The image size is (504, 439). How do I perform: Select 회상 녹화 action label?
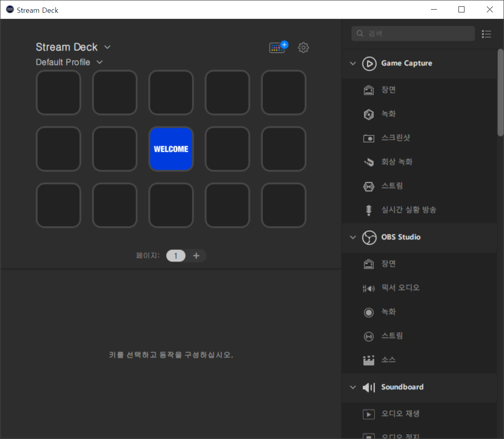(x=397, y=162)
